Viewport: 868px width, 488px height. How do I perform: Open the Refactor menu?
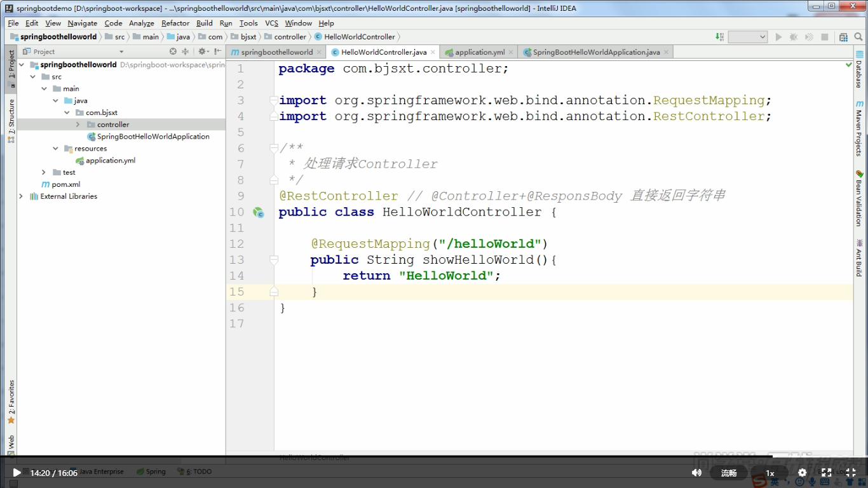tap(175, 23)
